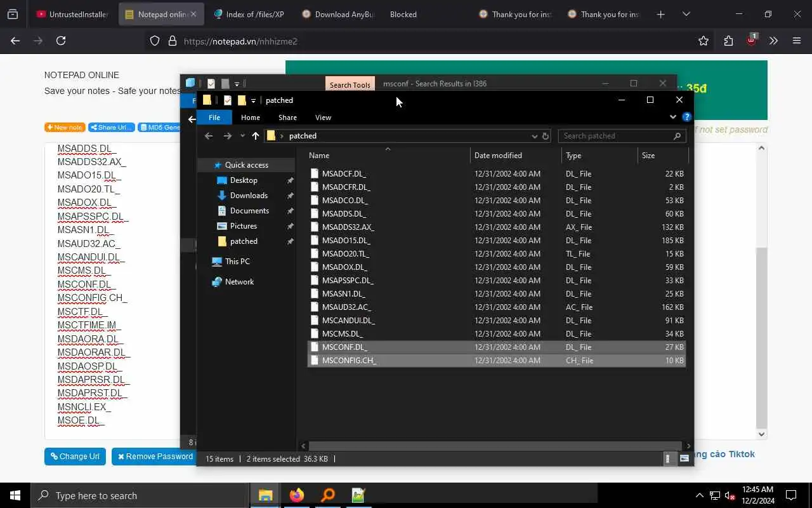812x508 pixels.
Task: Open Windows Start menu
Action: 15,495
